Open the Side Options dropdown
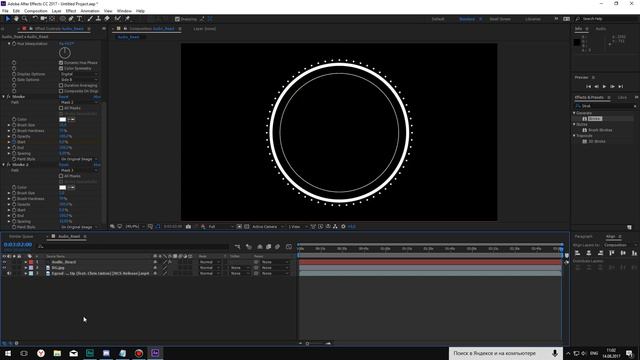This screenshot has height=360, width=640. pyautogui.click(x=79, y=80)
